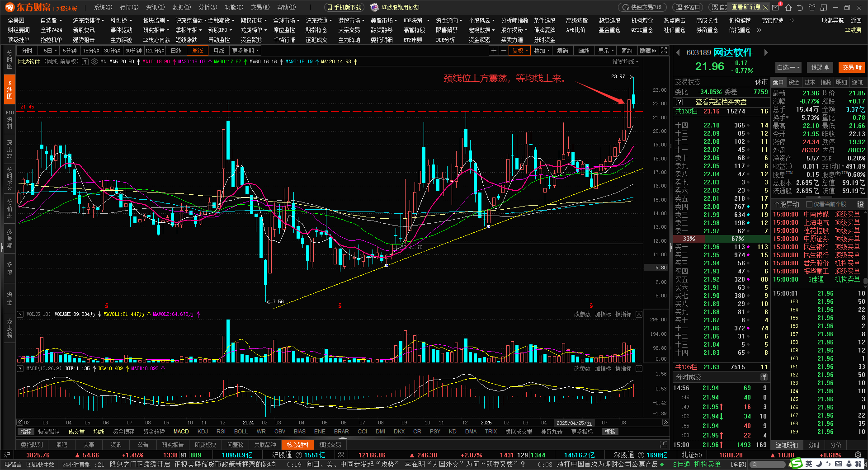Viewport: 868px width, 470px height.
Task: Open the 设置均线 dropdown
Action: click(625, 61)
